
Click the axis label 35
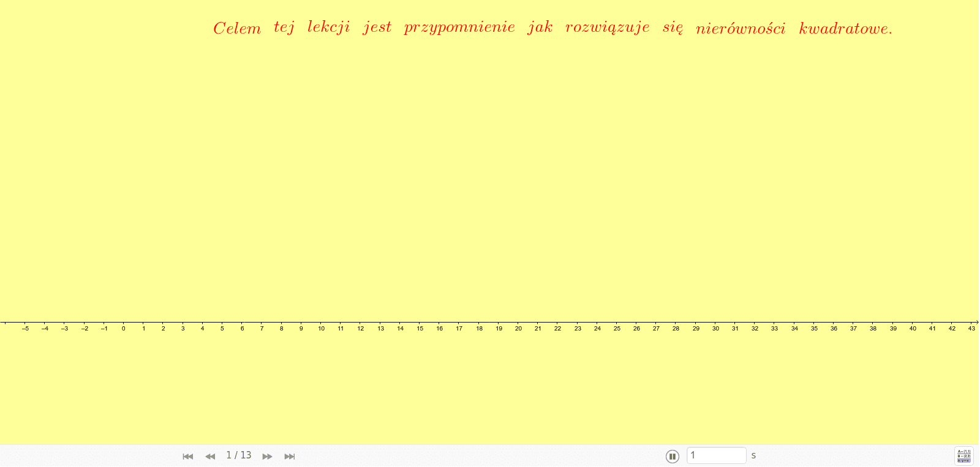[814, 329]
